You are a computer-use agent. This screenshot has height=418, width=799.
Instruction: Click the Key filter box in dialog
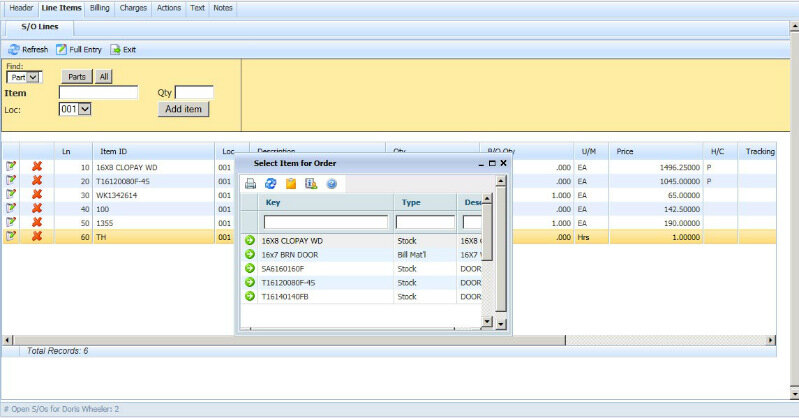tap(325, 222)
